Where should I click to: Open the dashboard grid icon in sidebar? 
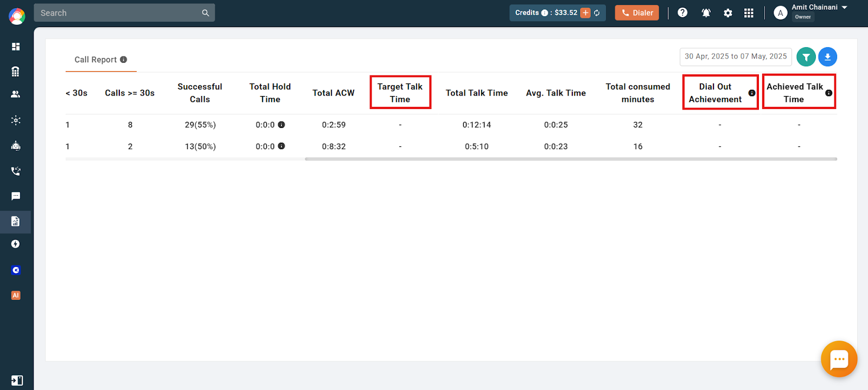[x=16, y=47]
